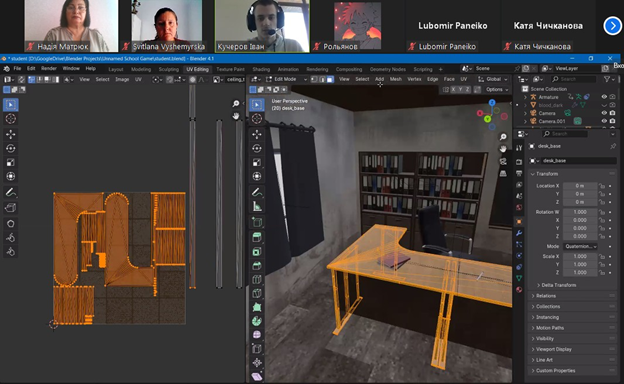624x384 pixels.
Task: Open the Quaternion rotation mode dropdown
Action: click(580, 246)
